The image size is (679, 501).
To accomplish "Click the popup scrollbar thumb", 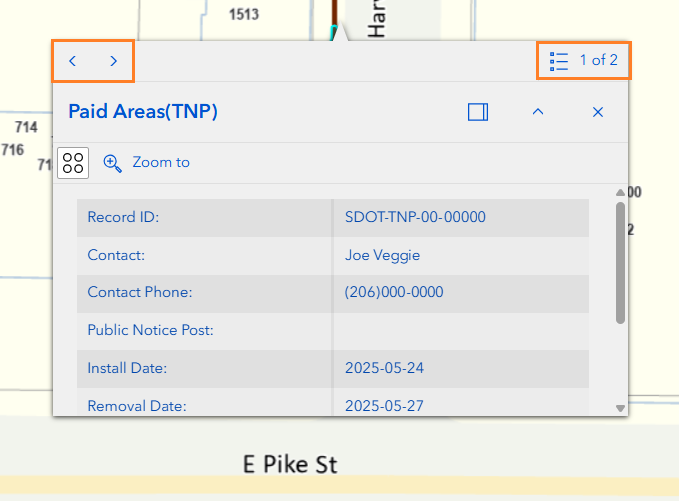I will tap(620, 262).
